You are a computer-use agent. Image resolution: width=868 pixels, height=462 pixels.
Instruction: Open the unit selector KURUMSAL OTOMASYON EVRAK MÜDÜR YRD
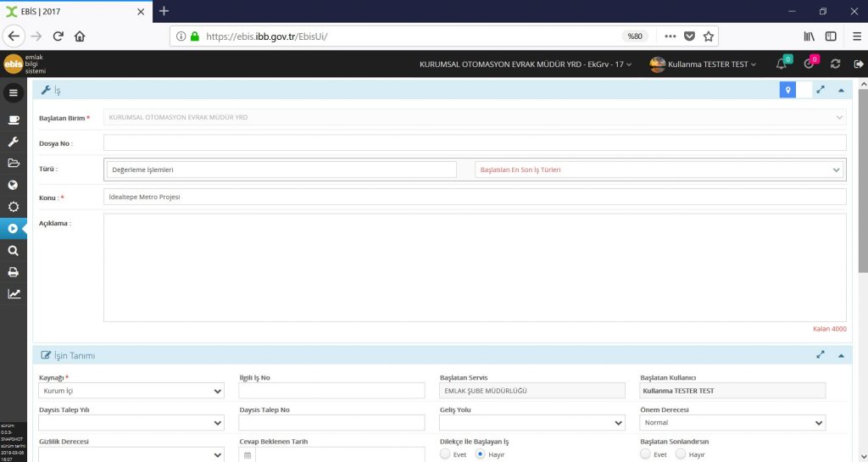pyautogui.click(x=526, y=64)
